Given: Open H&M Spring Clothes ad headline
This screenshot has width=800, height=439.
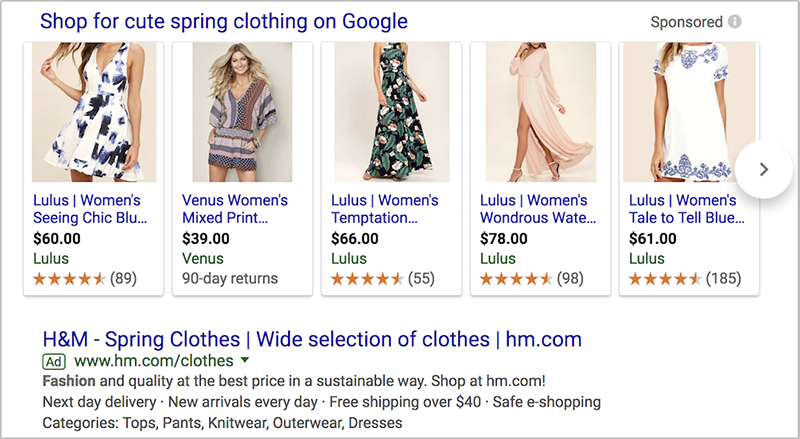Looking at the screenshot, I should [312, 339].
